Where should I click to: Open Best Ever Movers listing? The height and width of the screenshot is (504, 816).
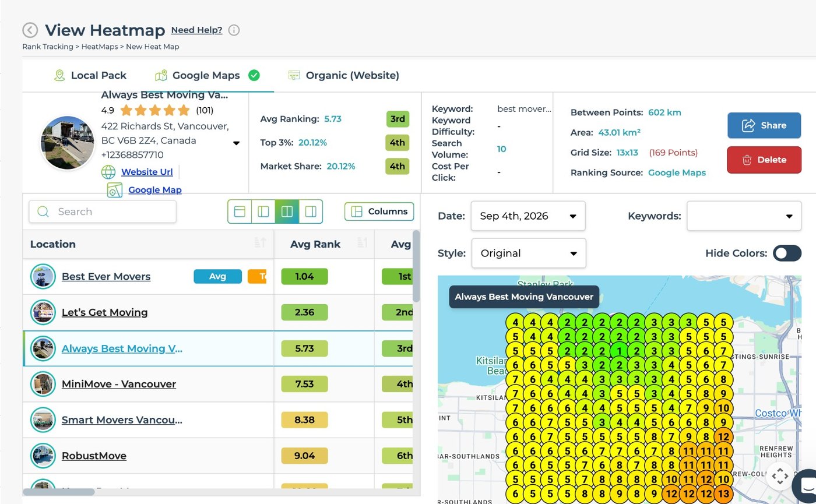click(x=106, y=277)
